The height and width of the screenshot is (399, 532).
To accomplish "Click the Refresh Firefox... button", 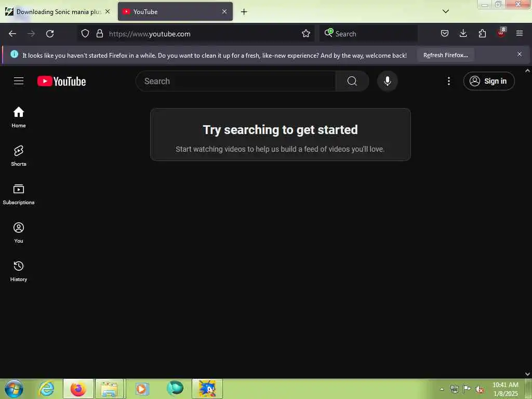I will pos(445,55).
